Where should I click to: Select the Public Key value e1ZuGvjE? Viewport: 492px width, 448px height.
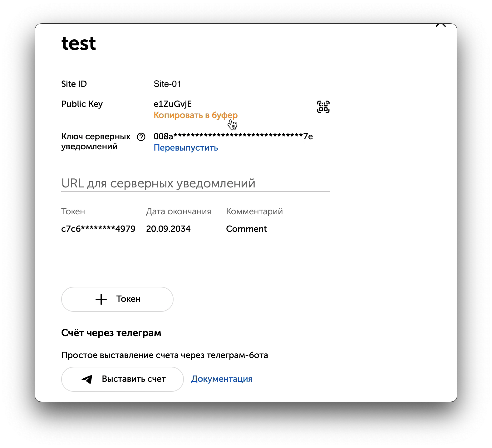[173, 103]
